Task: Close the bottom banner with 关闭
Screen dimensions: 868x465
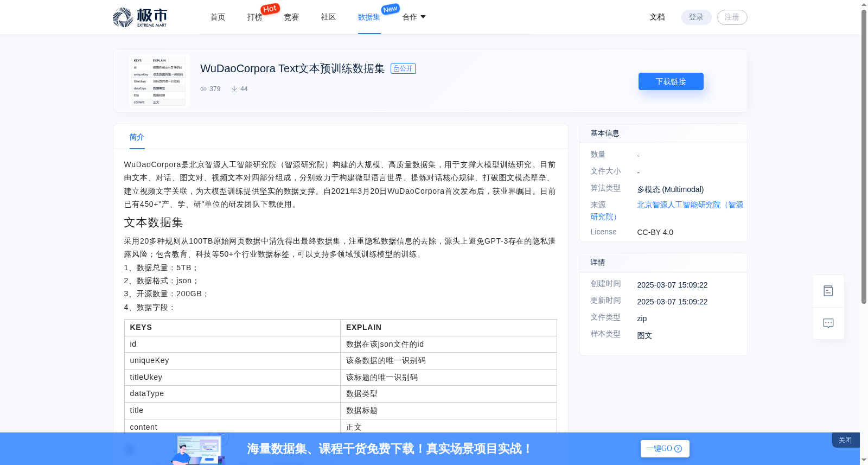Action: point(845,440)
